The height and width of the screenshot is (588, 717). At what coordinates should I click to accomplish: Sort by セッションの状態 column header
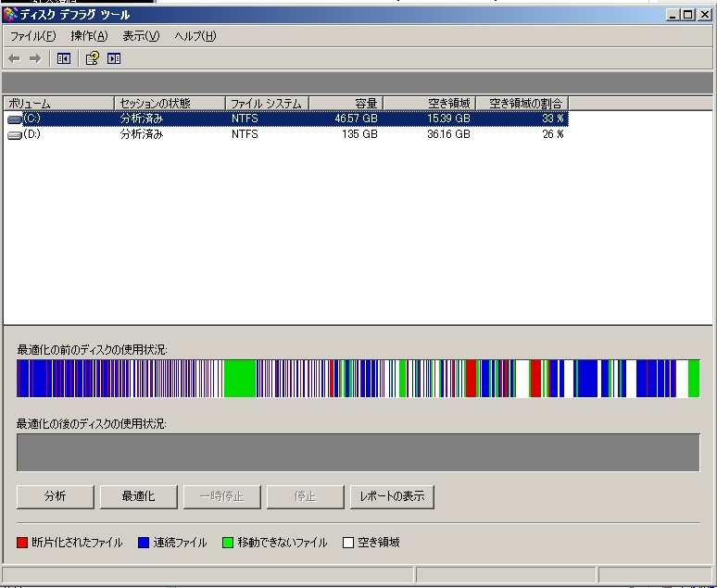click(170, 104)
